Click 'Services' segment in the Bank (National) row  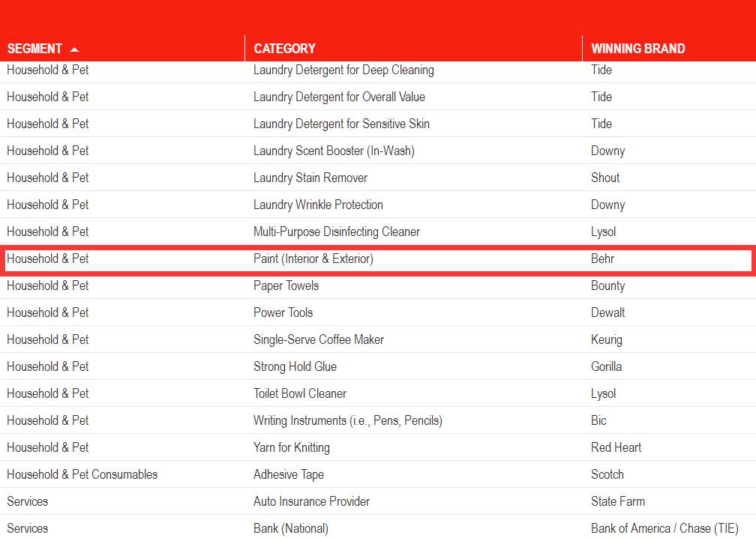coord(28,528)
